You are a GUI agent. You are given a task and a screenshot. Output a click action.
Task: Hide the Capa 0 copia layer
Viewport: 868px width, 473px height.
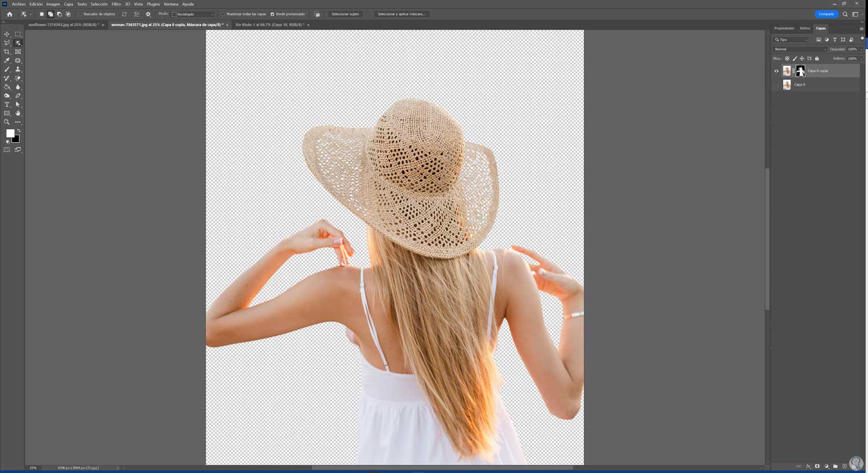click(x=777, y=71)
